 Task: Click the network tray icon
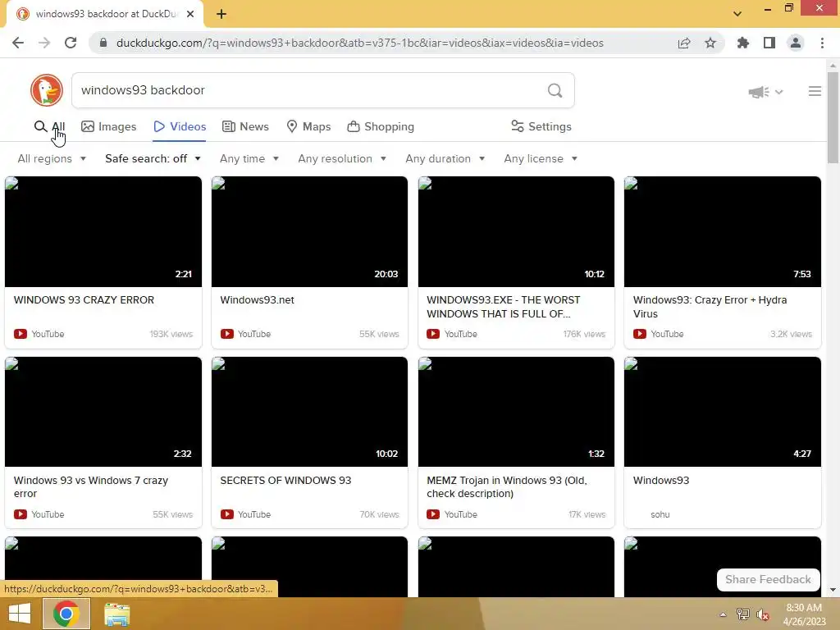tap(742, 614)
